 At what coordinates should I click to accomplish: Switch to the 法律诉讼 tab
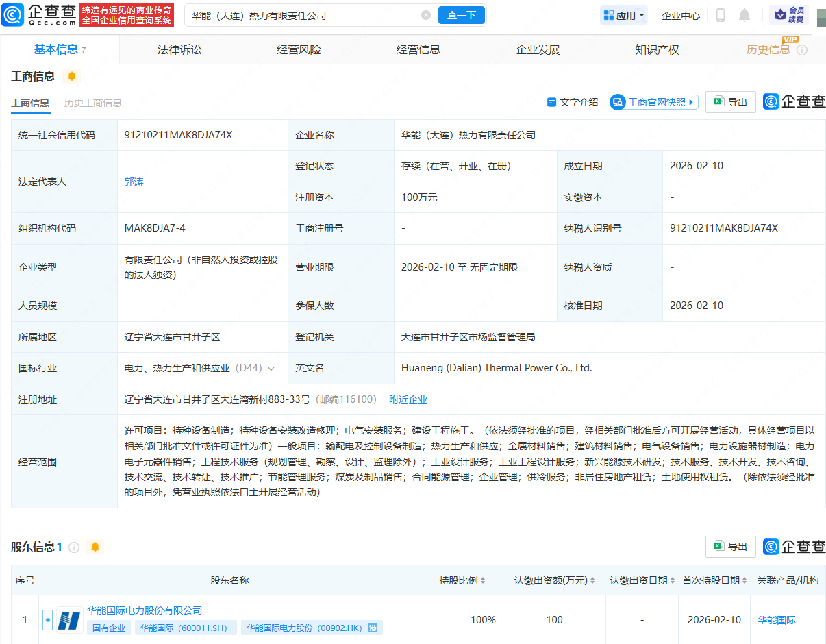click(x=179, y=49)
